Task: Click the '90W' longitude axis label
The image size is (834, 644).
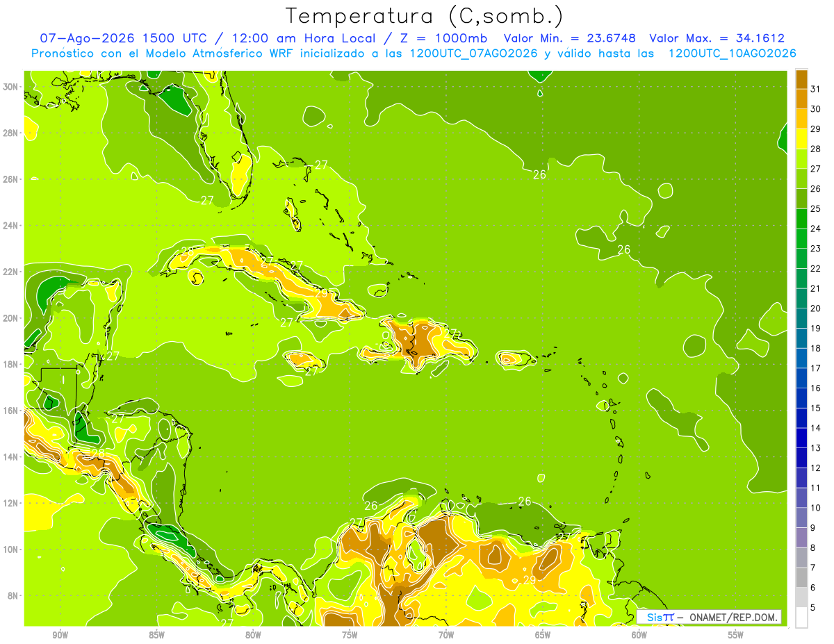Action: coord(60,636)
